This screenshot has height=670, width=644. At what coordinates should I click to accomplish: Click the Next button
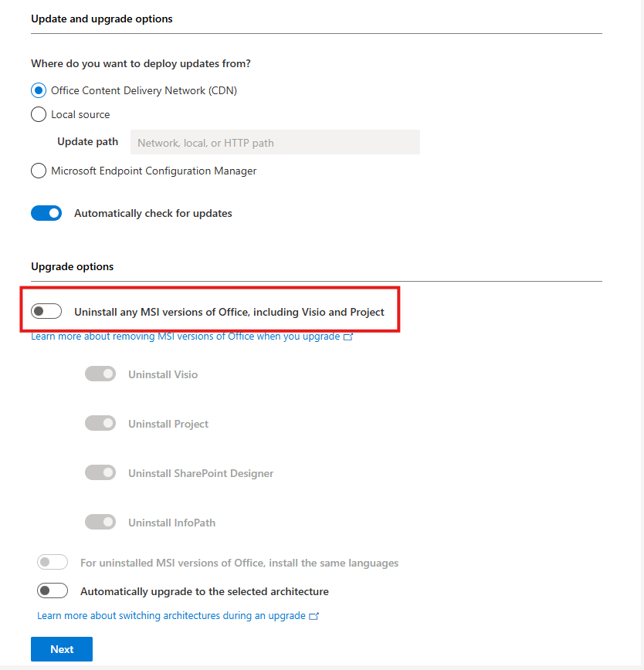(x=62, y=649)
